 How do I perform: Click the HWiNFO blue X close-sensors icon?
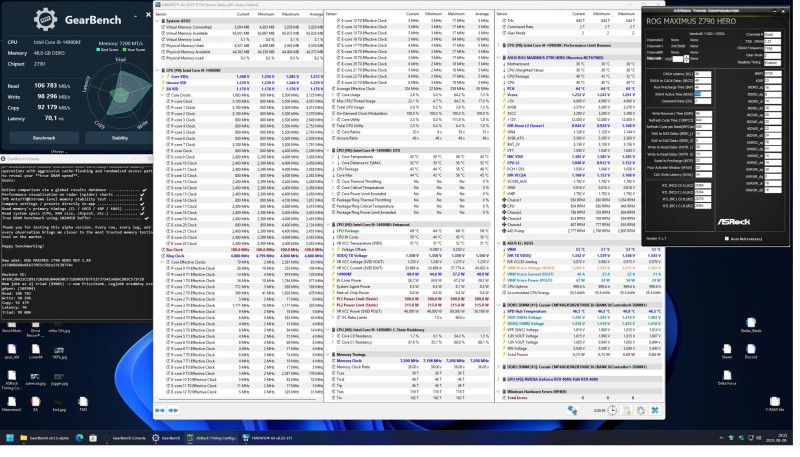pyautogui.click(x=655, y=410)
